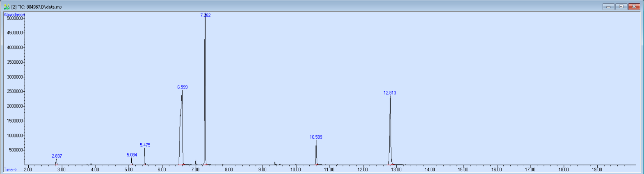Select the peak labeled 6.599
The image size is (644, 174).
pos(183,87)
